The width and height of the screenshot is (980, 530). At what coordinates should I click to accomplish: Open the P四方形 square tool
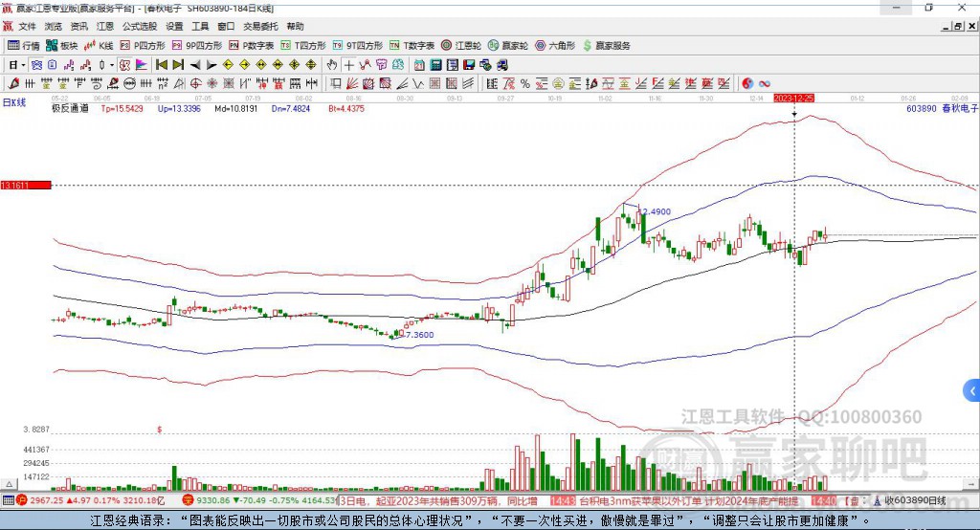(143, 46)
